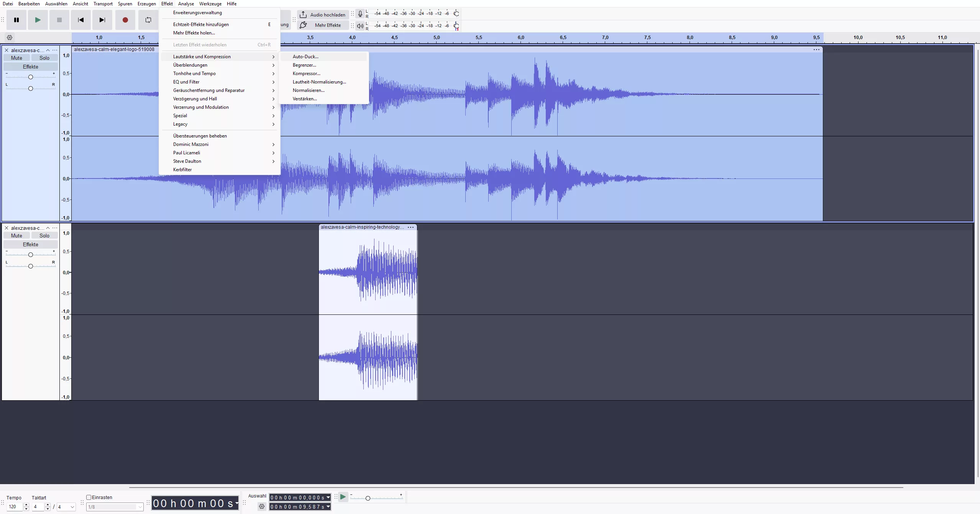Open the calm-inspiring-technology clip's three-dot menu

(410, 227)
